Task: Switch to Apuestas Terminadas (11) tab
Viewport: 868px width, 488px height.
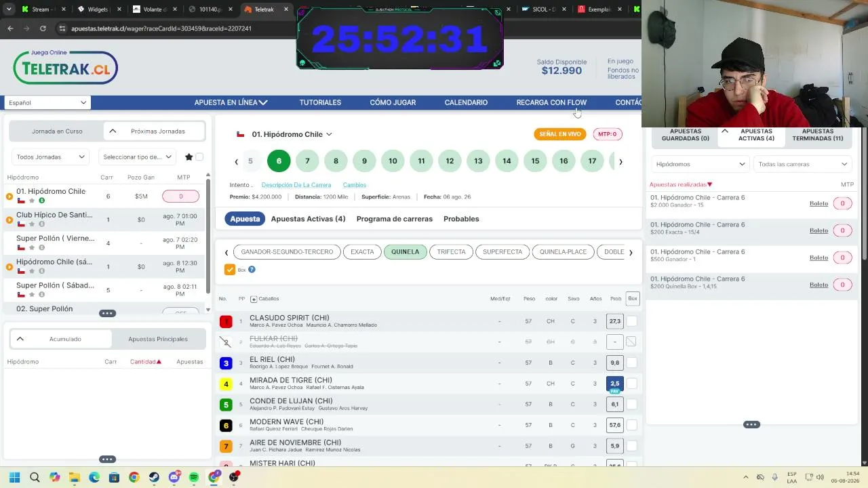Action: pos(817,135)
